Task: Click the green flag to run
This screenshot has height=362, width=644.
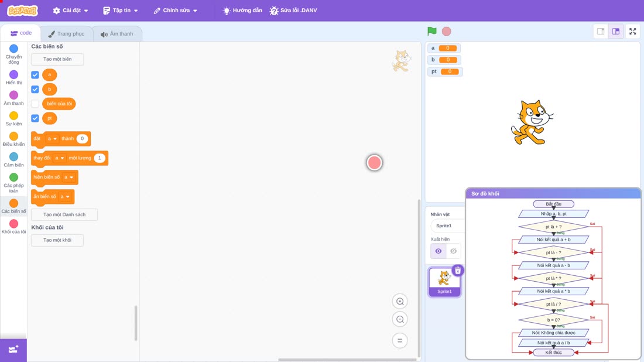Action: pos(431,31)
